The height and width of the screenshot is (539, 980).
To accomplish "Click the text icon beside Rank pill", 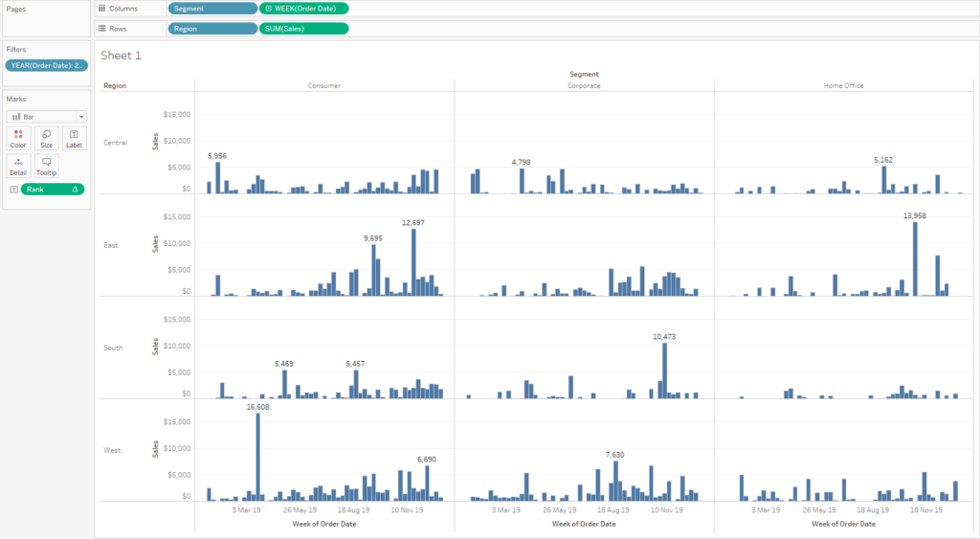I will 13,190.
